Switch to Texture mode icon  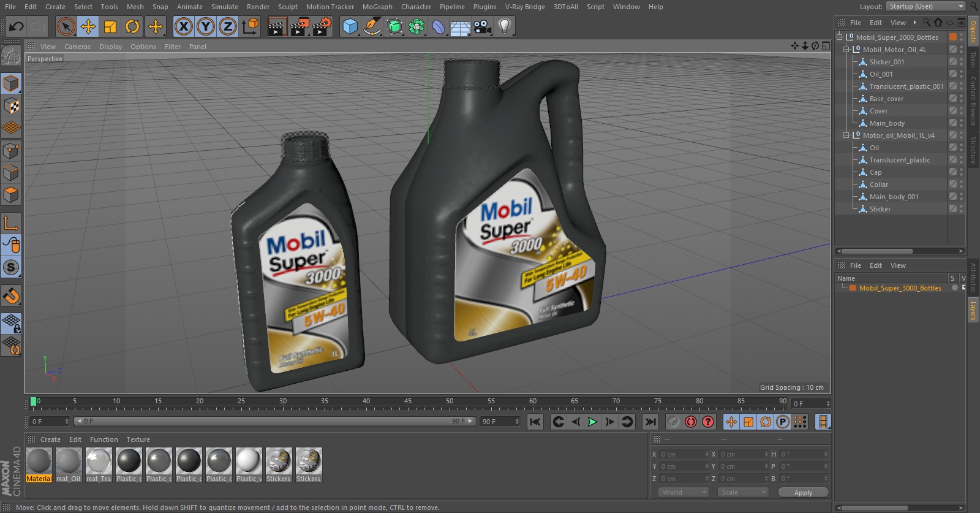pyautogui.click(x=11, y=106)
